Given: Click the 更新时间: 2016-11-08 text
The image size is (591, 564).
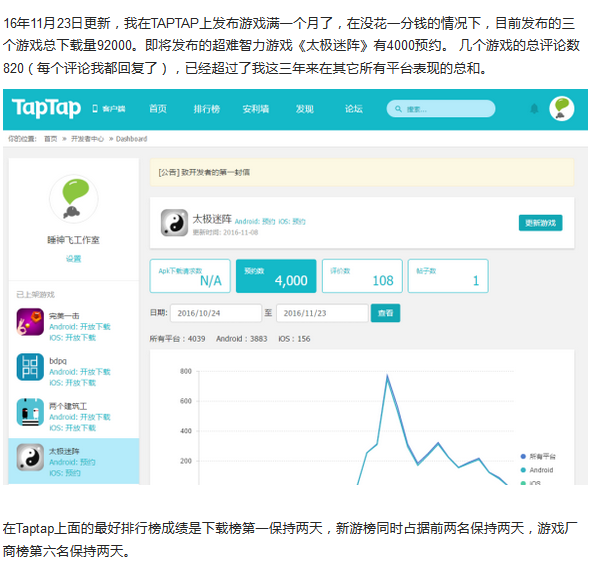Looking at the screenshot, I should tap(225, 232).
